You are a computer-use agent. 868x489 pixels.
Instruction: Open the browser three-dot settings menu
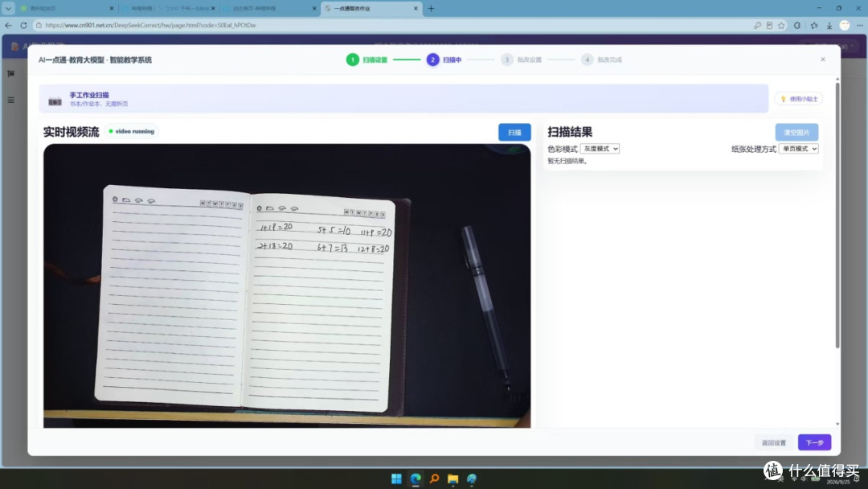pyautogui.click(x=860, y=26)
